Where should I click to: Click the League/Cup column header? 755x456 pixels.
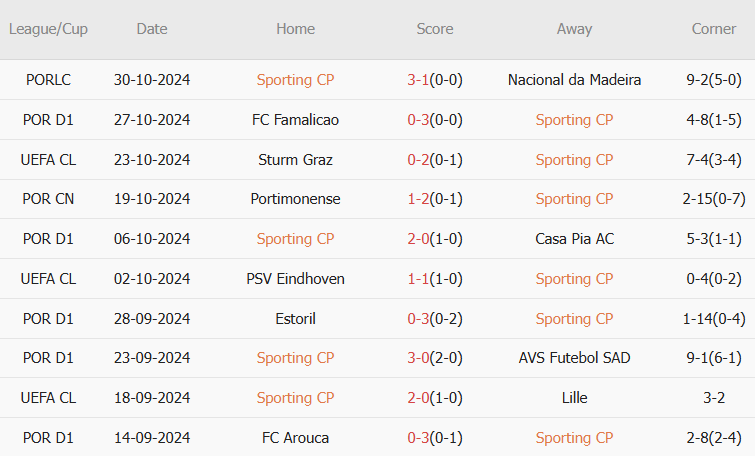tap(48, 29)
